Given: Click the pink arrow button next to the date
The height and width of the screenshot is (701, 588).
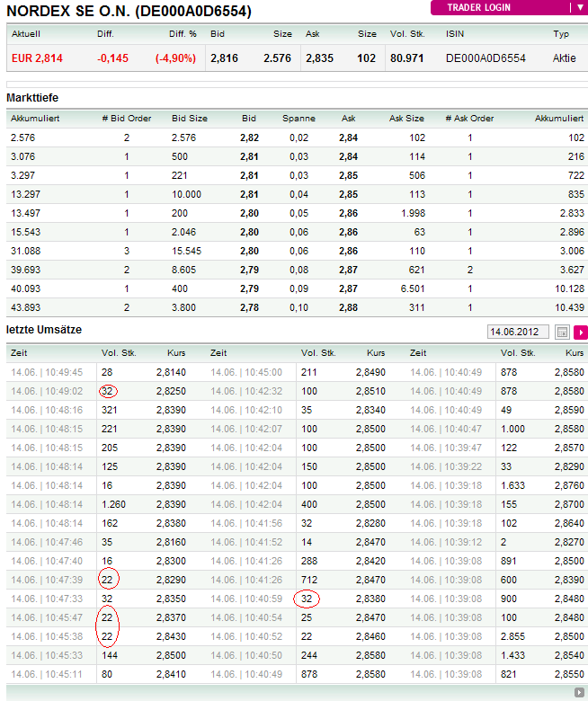Looking at the screenshot, I should point(581,333).
